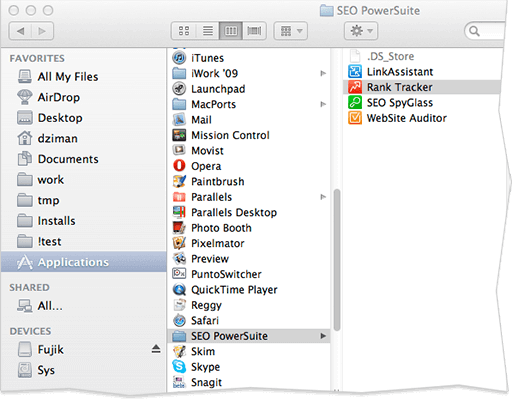
Task: Select the WebSite Auditor app icon
Action: click(355, 118)
